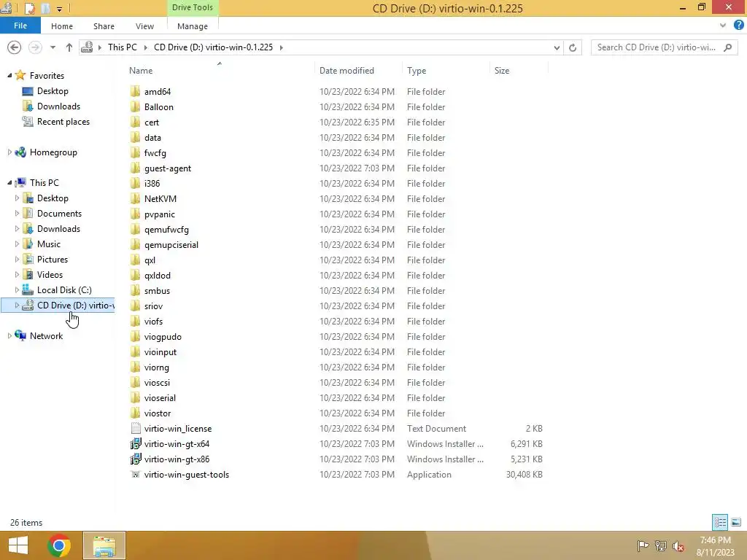
Task: Go up one folder level
Action: coord(69,47)
